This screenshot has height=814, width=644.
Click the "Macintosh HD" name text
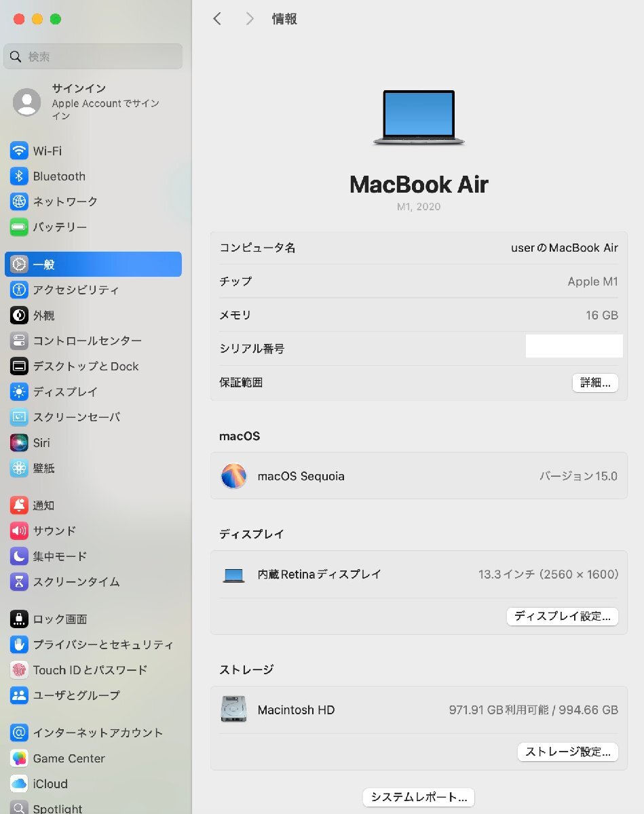pyautogui.click(x=296, y=710)
